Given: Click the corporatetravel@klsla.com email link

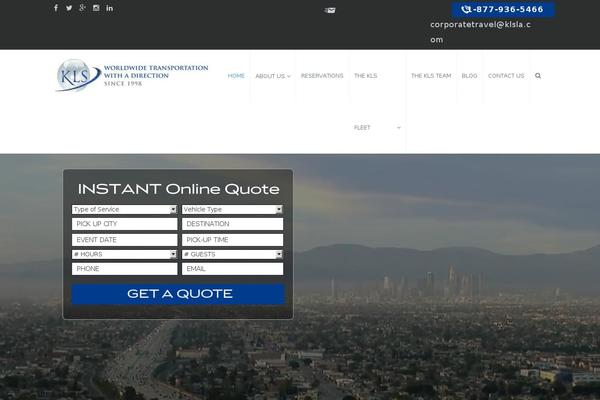Looking at the screenshot, I should pos(480,32).
